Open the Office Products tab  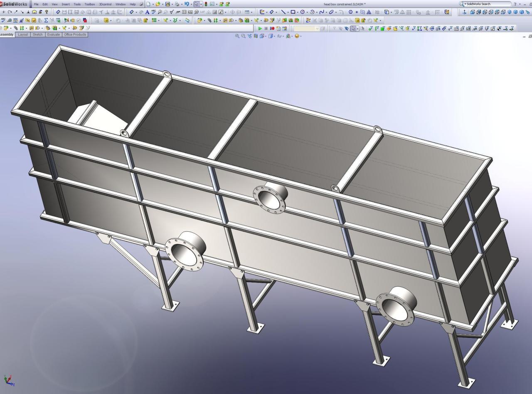pos(75,35)
